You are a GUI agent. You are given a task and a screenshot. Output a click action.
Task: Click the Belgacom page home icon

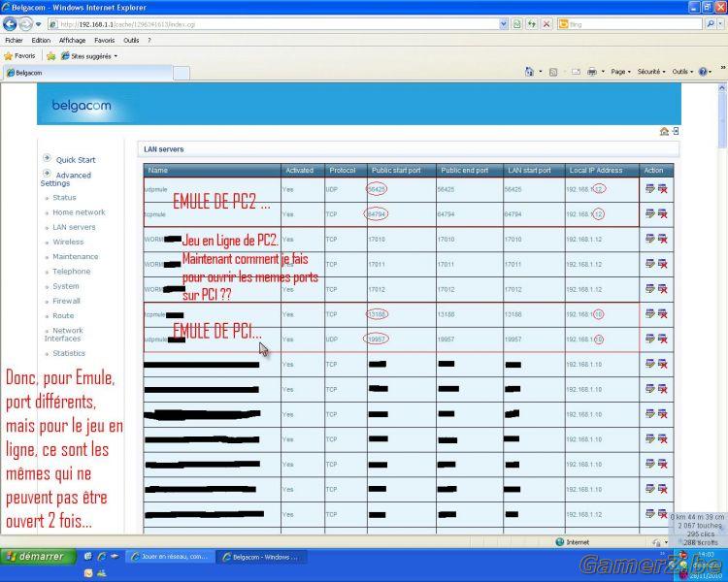click(664, 131)
